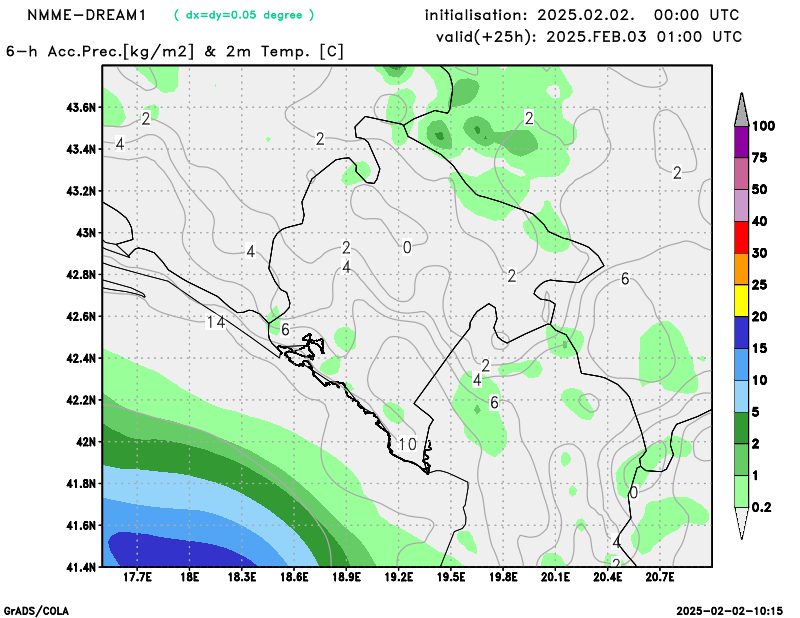This screenshot has width=800, height=618.
Task: Click the 0 contour label near 43N
Action: (407, 248)
